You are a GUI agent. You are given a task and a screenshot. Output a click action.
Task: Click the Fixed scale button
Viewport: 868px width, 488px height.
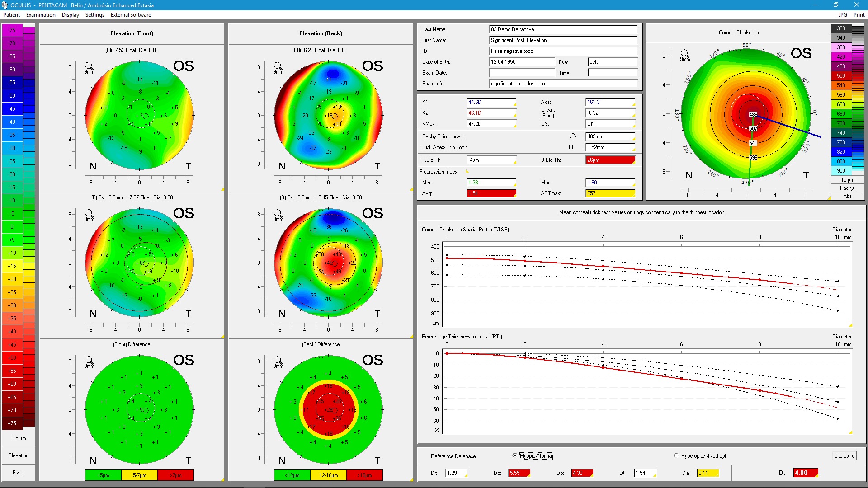click(x=19, y=473)
